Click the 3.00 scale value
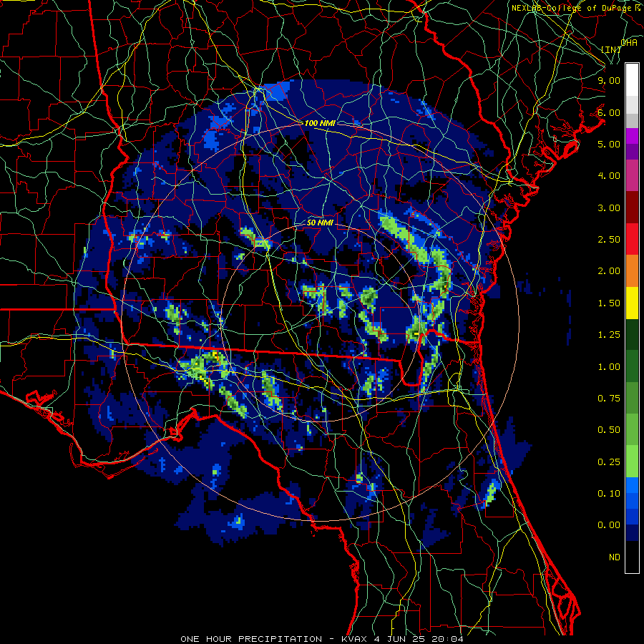644x644 pixels. click(x=609, y=208)
